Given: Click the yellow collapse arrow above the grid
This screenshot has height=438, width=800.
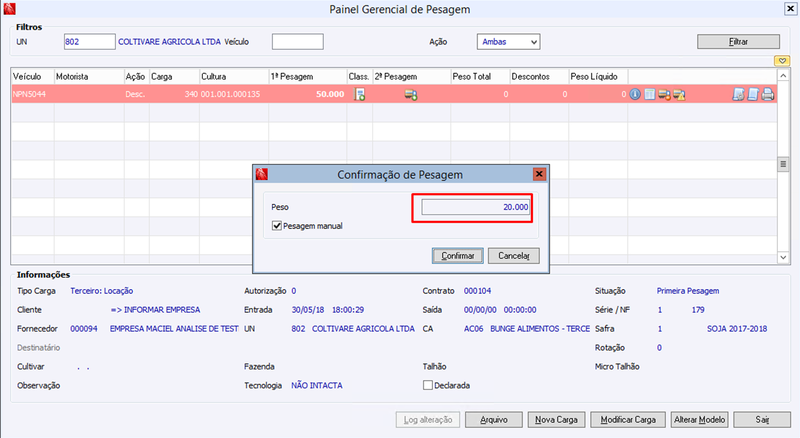Looking at the screenshot, I should 782,61.
